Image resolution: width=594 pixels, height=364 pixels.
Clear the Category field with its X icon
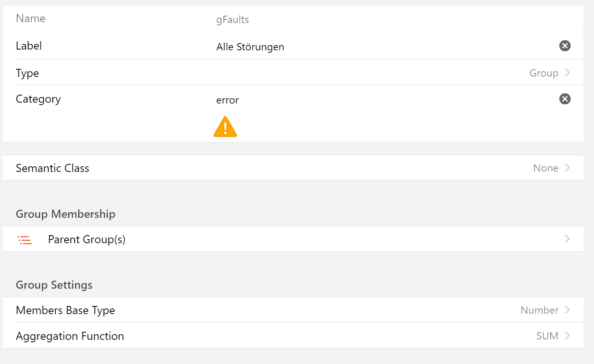pyautogui.click(x=565, y=99)
